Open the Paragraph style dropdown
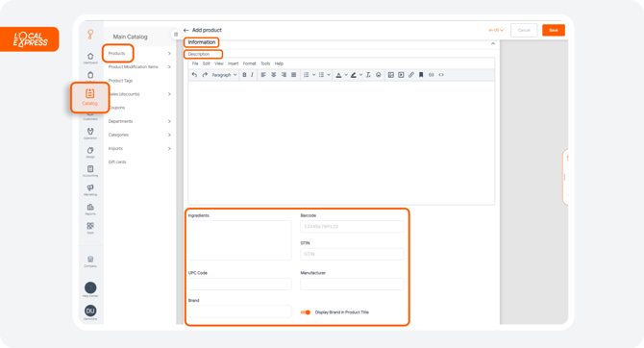Screen dimensions: 644x348 click(224, 75)
